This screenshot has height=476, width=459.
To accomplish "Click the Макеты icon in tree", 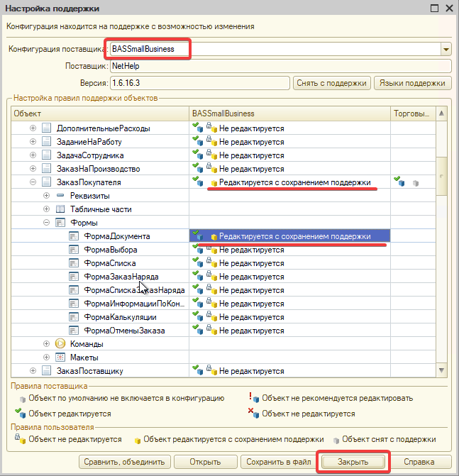I will 60,357.
